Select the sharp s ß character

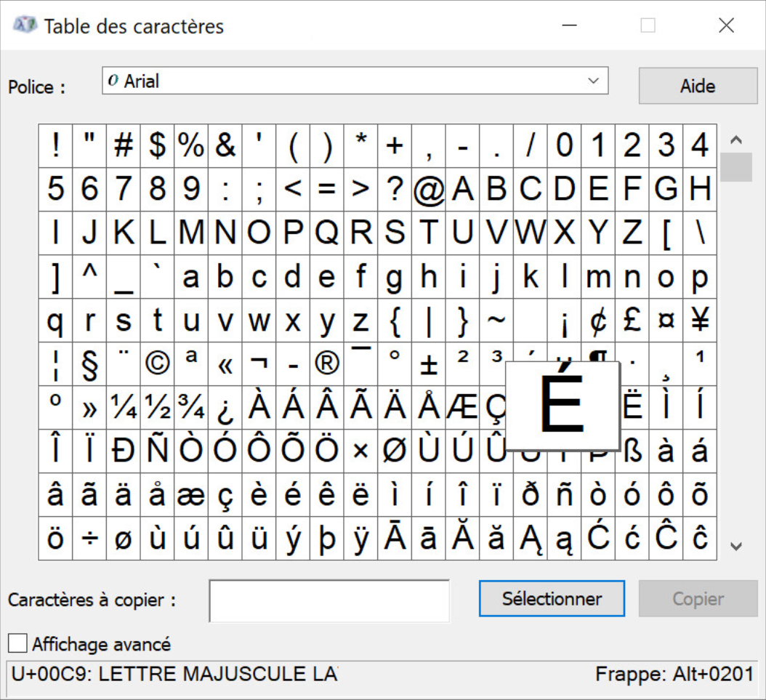632,451
